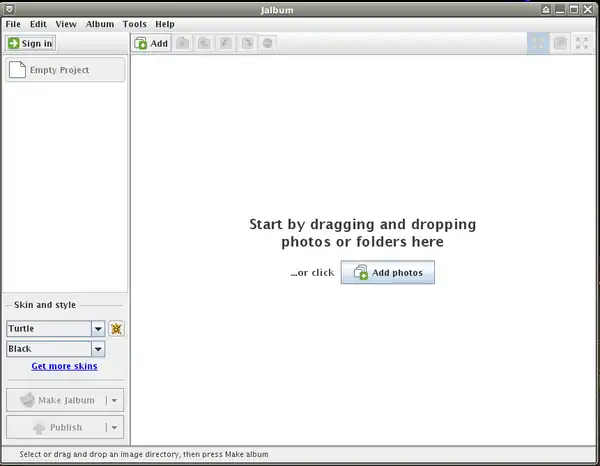600x466 pixels.
Task: Open the Make Jalbum dropdown arrow
Action: pos(116,400)
